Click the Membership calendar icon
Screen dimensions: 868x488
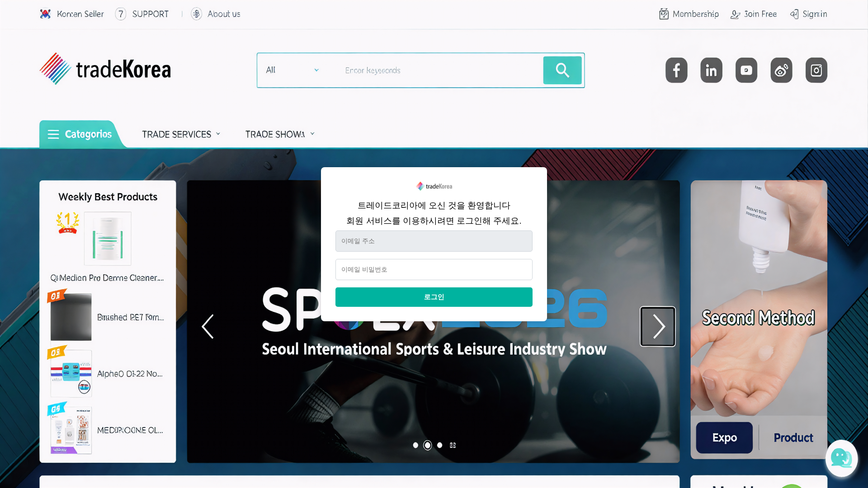[x=664, y=14]
